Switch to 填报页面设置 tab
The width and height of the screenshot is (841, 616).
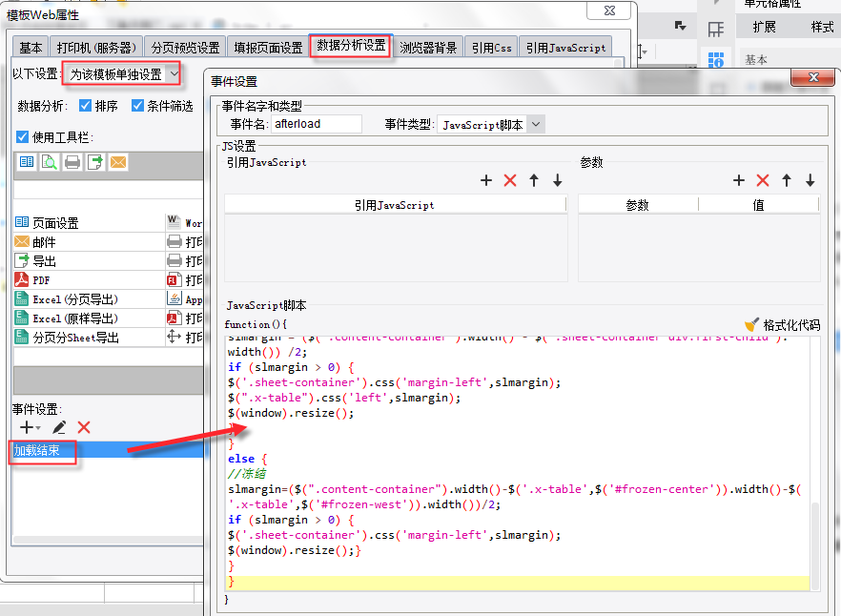268,48
